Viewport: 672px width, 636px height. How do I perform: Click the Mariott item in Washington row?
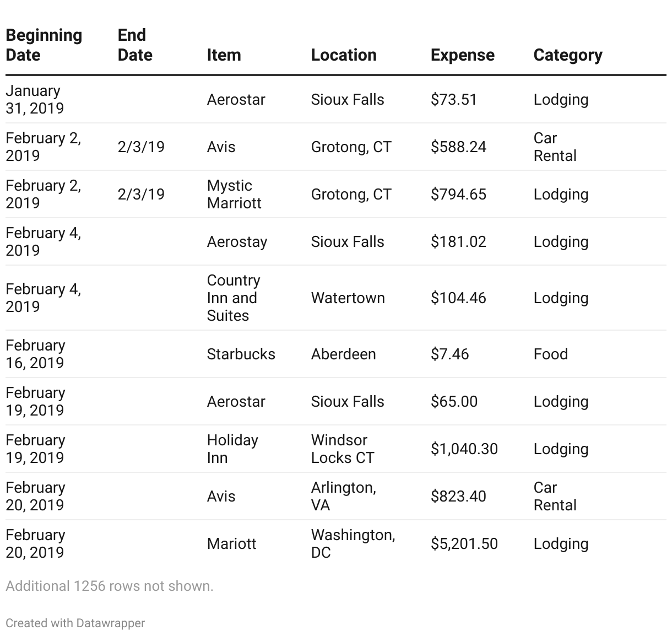(x=231, y=543)
